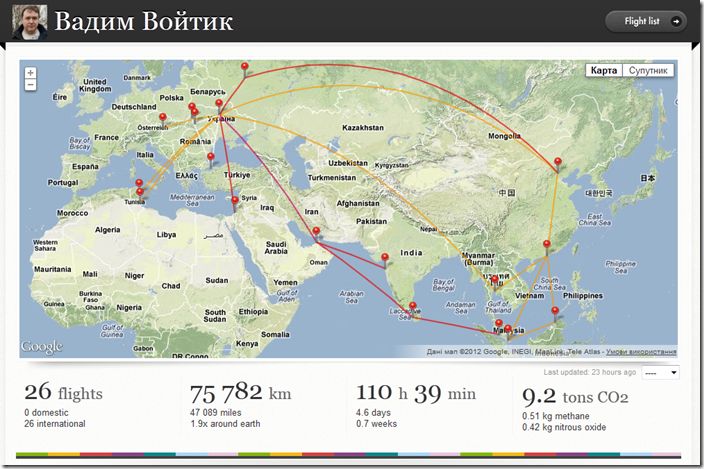Click the Вадим Войтик name heading
Screen dimensions: 704x469
144,21
